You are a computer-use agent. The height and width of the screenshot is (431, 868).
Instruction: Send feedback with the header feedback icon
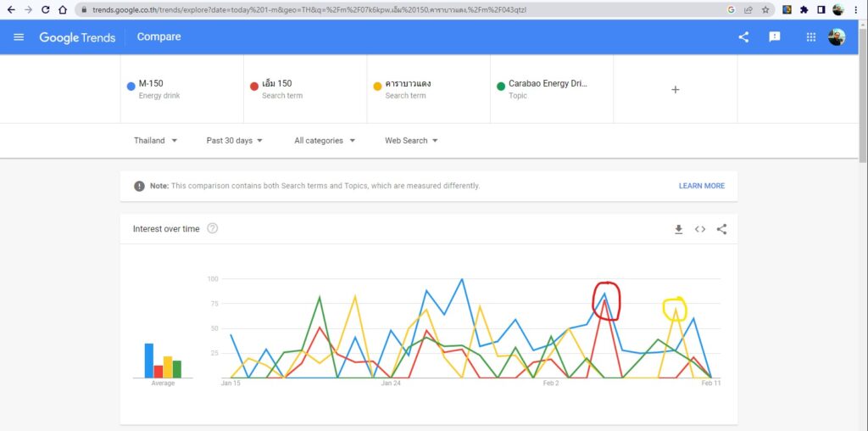click(x=775, y=36)
